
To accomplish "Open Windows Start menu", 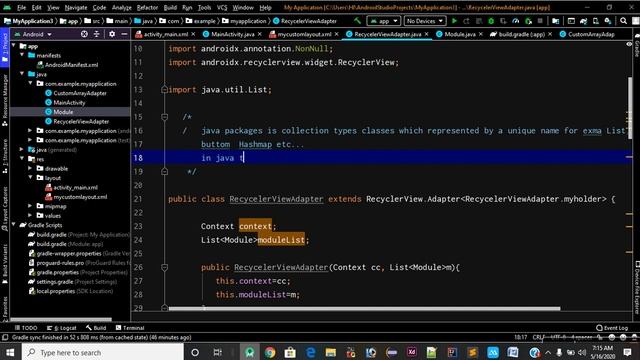I will 10,352.
